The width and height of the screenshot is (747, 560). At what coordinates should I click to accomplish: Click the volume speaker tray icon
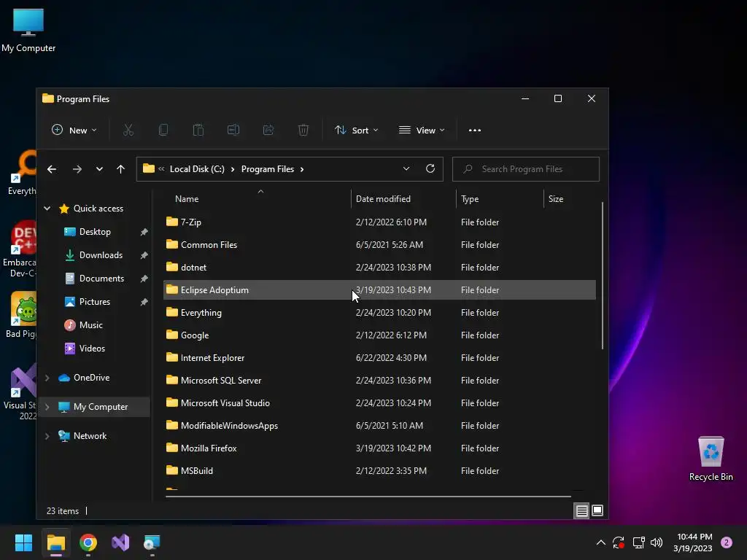pyautogui.click(x=657, y=542)
